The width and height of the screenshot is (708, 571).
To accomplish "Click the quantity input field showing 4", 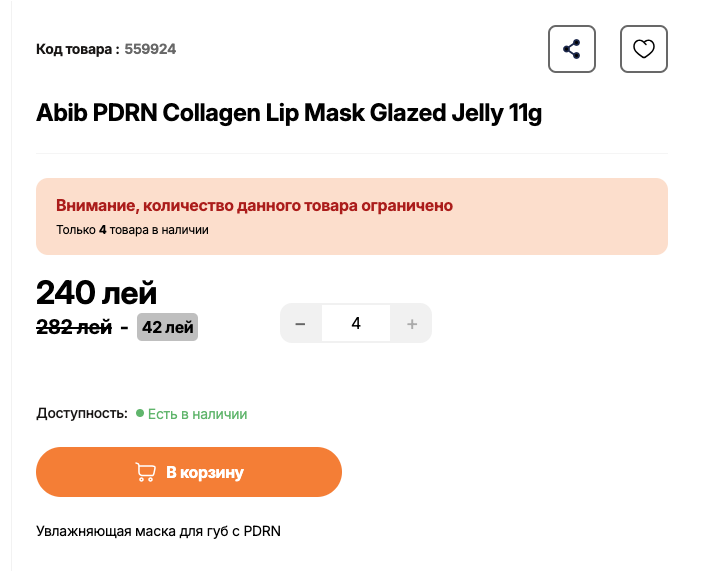I will click(x=356, y=323).
